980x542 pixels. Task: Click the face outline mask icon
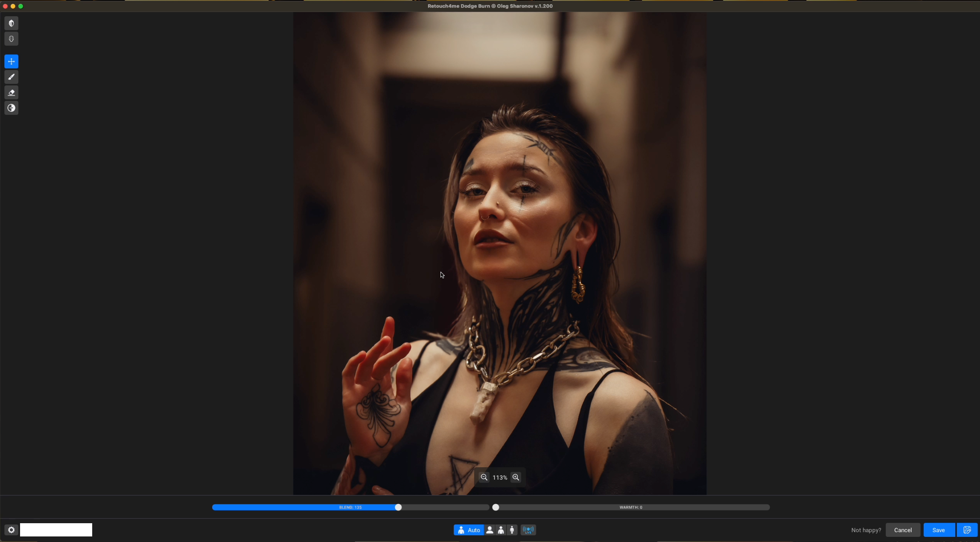(x=12, y=39)
